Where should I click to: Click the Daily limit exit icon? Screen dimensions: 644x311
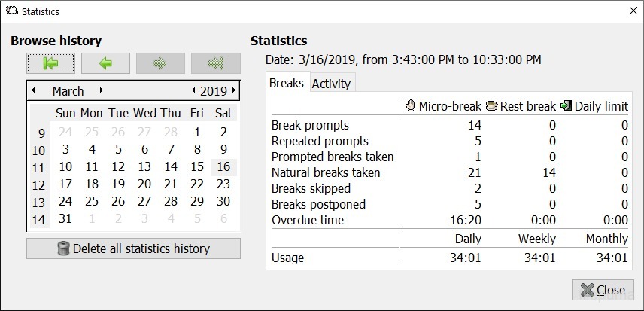tap(566, 106)
